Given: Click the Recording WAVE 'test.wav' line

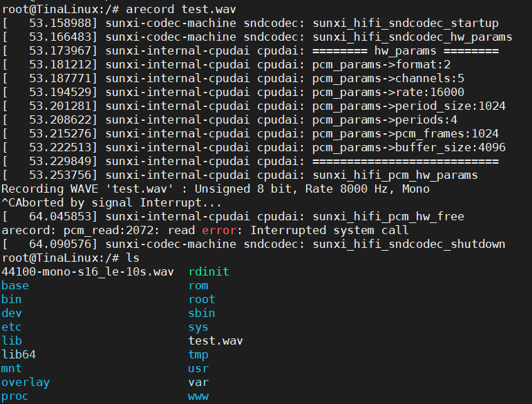Looking at the screenshot, I should [216, 189].
